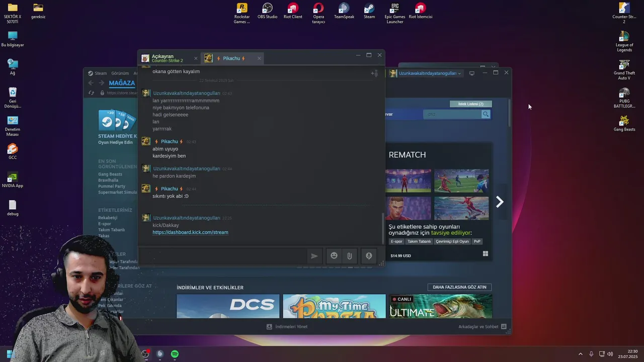Click the Spotify icon on the taskbar

pos(175,354)
